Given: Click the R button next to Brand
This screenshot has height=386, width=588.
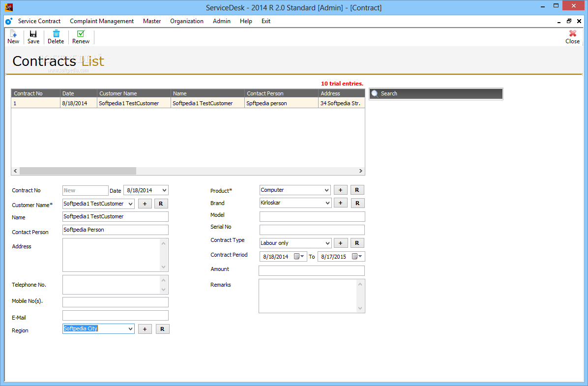Looking at the screenshot, I should tap(357, 203).
